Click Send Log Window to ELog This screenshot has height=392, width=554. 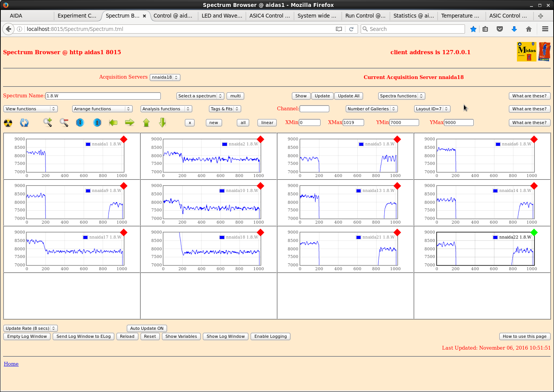(84, 336)
